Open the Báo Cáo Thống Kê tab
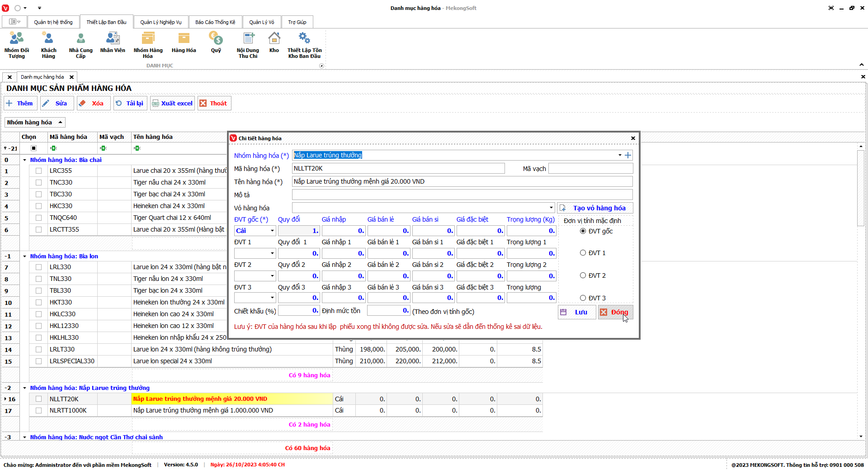This screenshot has width=868, height=470. [215, 22]
